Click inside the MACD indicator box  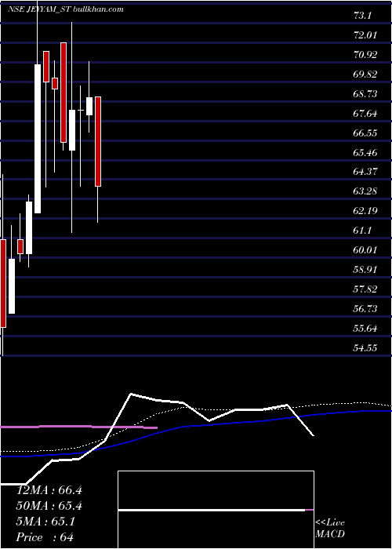pyautogui.click(x=216, y=510)
